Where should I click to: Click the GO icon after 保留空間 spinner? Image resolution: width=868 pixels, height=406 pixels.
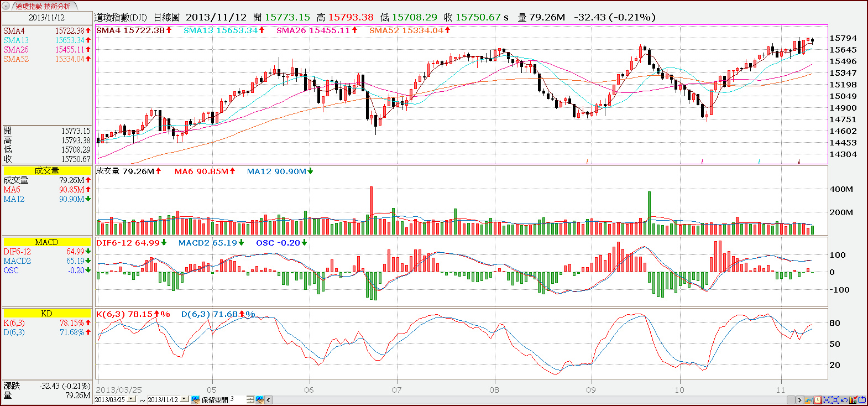coord(260,399)
